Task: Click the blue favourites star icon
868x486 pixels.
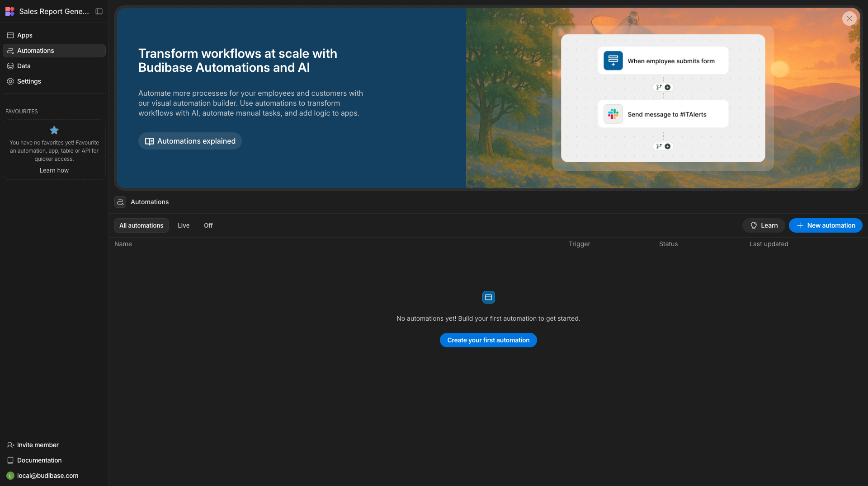Action: [54, 131]
